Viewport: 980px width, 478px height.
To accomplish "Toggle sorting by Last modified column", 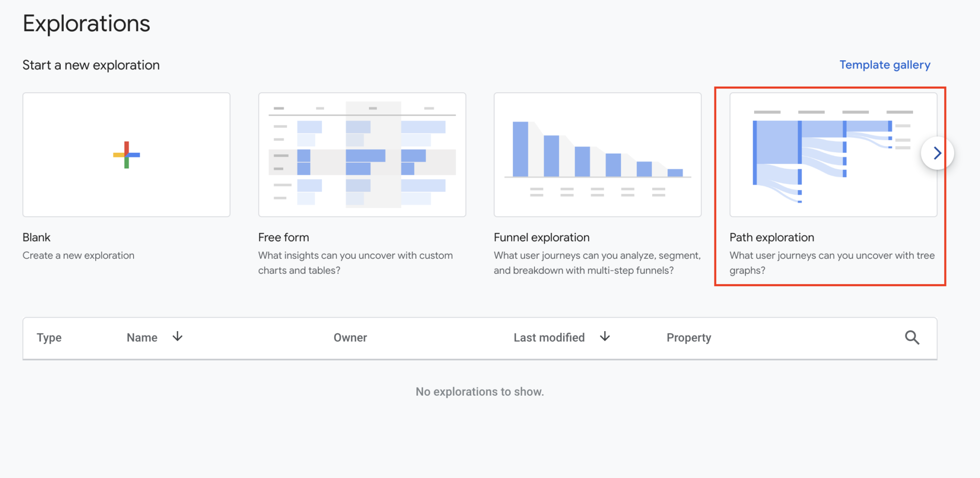I will click(x=549, y=337).
